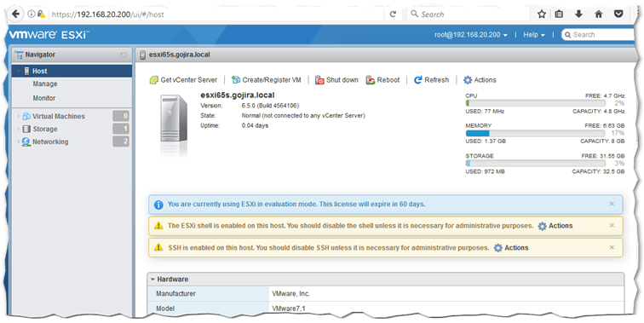This screenshot has height=323, width=644.
Task: Click the host server tower image
Action: click(x=174, y=119)
